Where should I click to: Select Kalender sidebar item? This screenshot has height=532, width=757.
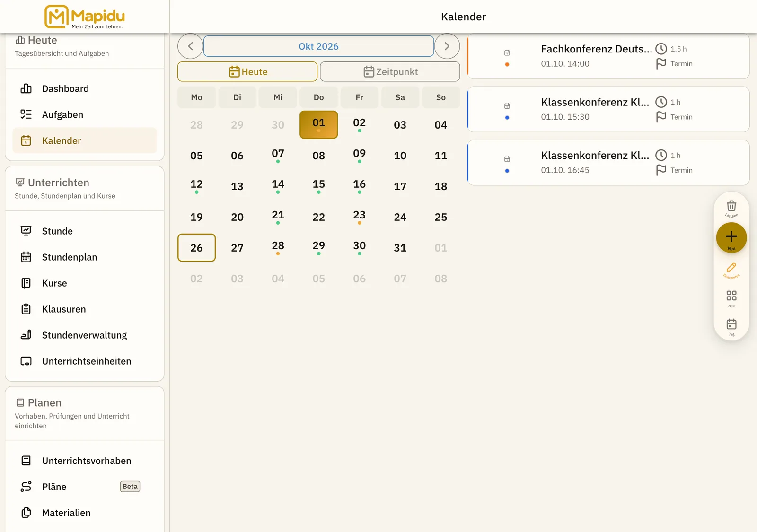coord(85,140)
